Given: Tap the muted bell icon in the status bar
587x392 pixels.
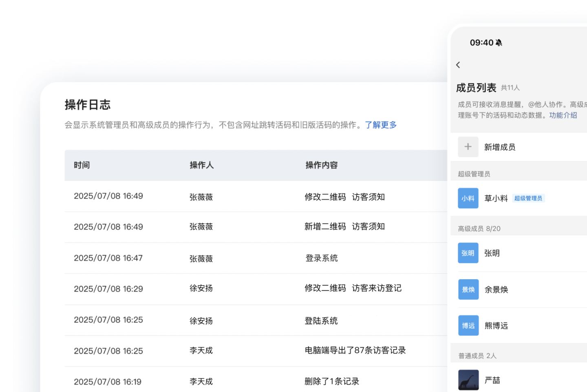Looking at the screenshot, I should [x=499, y=43].
